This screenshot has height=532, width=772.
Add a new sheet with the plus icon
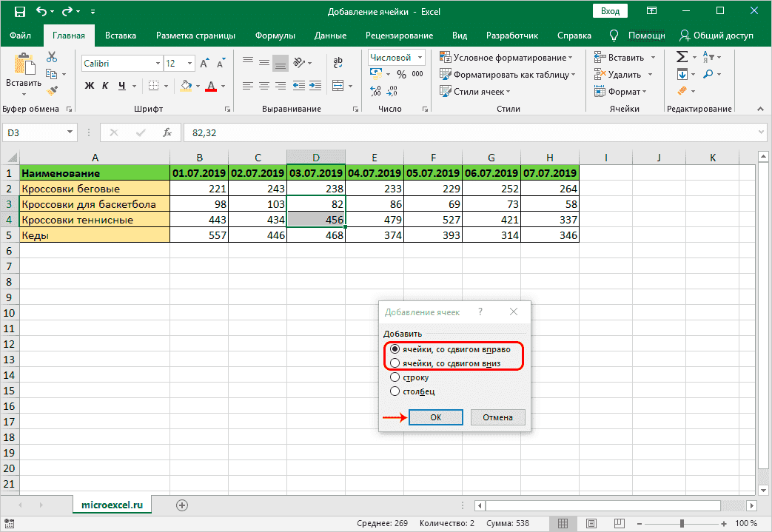182,505
